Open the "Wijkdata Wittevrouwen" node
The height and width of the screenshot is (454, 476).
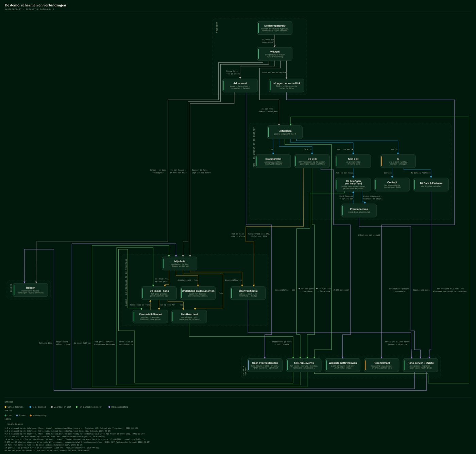(343, 365)
